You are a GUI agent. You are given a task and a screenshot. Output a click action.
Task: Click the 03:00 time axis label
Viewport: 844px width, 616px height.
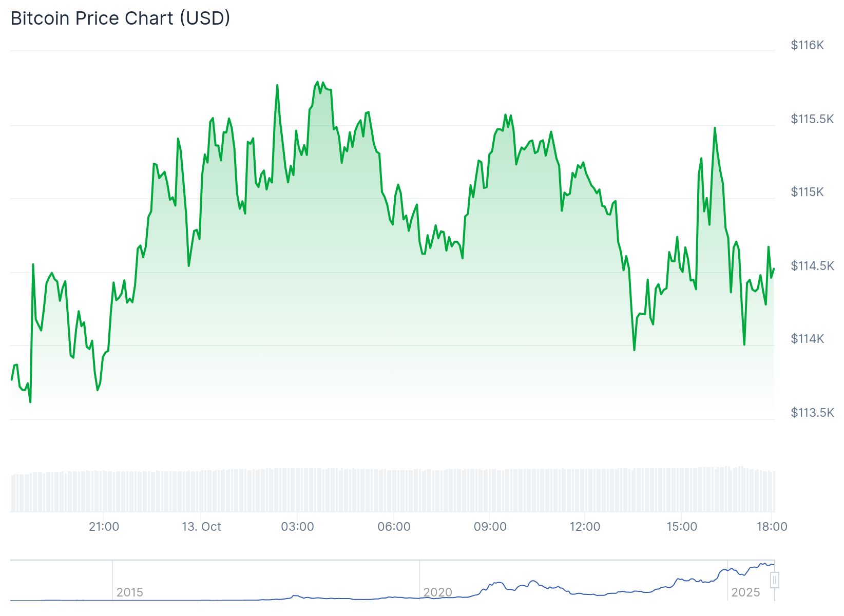point(297,527)
